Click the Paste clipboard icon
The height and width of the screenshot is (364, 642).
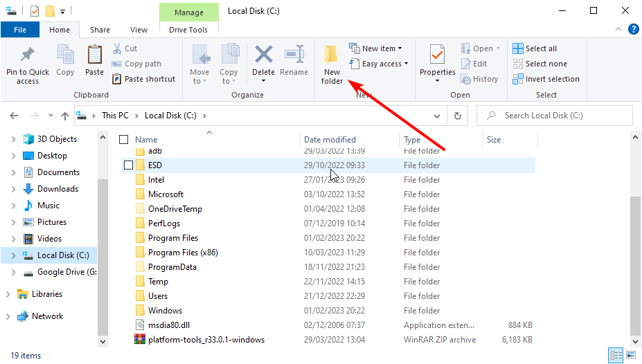pyautogui.click(x=95, y=55)
